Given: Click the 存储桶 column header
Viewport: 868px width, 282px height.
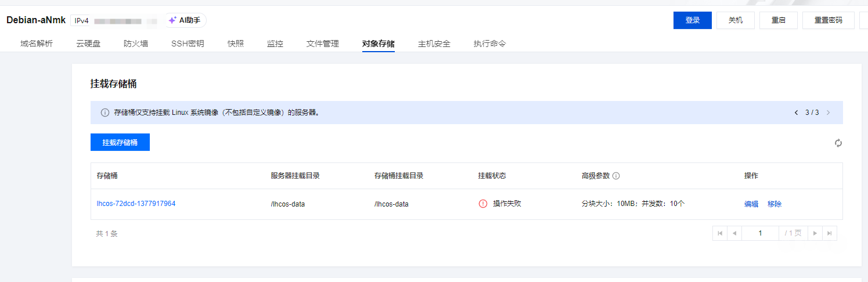Looking at the screenshot, I should (x=107, y=176).
